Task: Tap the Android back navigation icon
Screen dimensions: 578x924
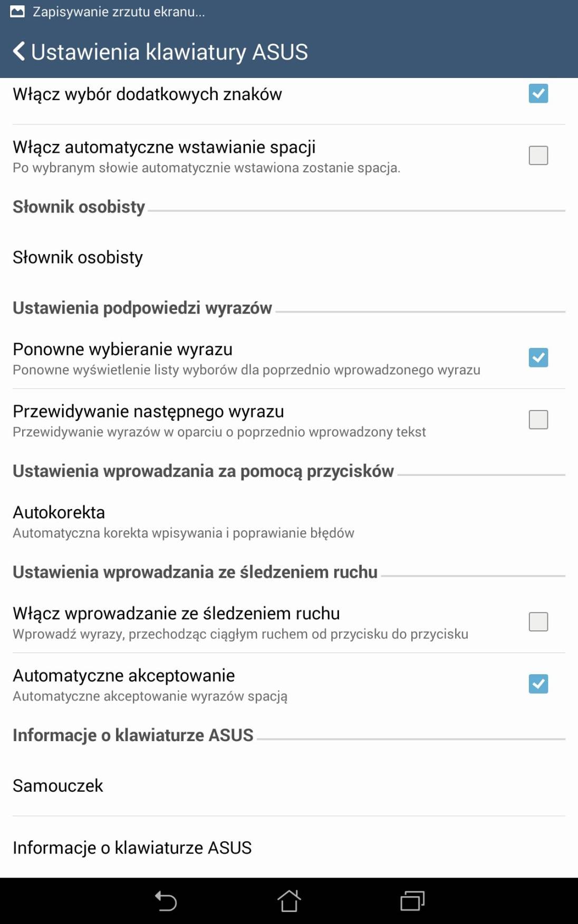Action: coord(166,900)
